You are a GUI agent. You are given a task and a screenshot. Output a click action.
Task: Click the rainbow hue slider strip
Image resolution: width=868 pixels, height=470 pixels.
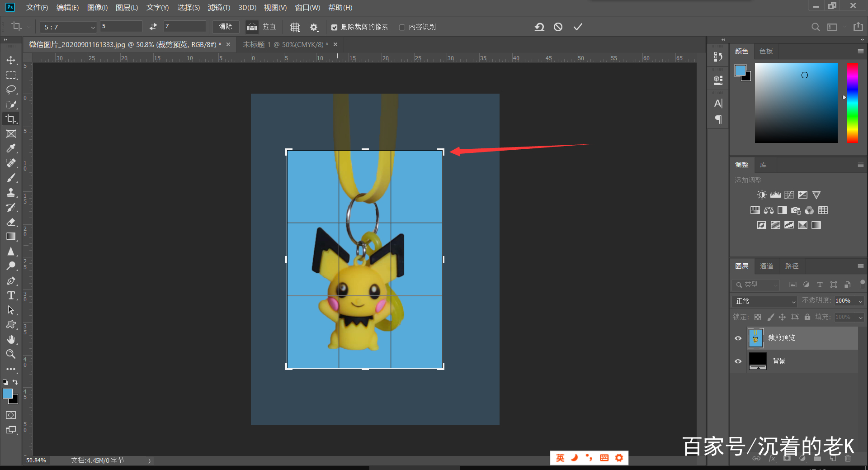click(852, 103)
